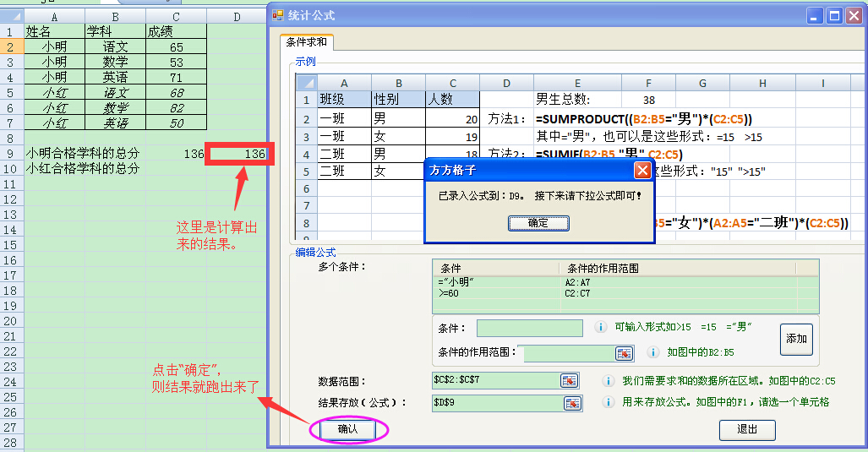Click the 添加 button
This screenshot has height=452, width=868.
pos(796,339)
